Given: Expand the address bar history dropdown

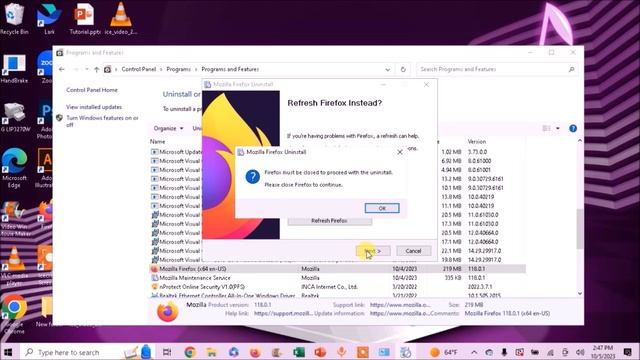Looking at the screenshot, I should (387, 69).
